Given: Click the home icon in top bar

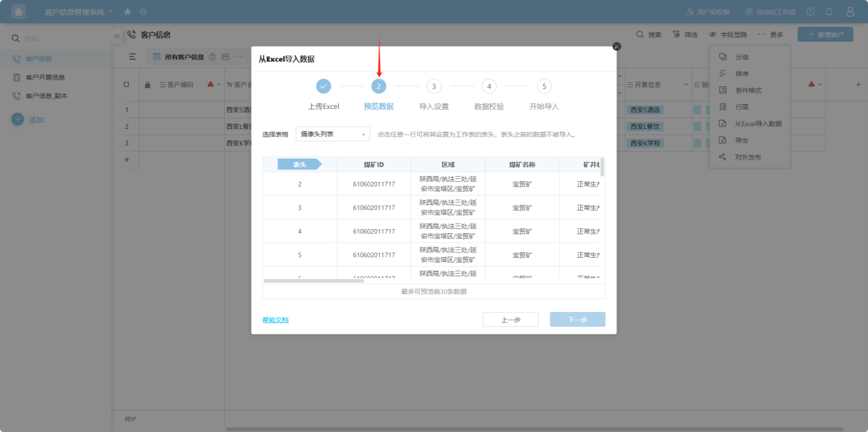Looking at the screenshot, I should [19, 12].
